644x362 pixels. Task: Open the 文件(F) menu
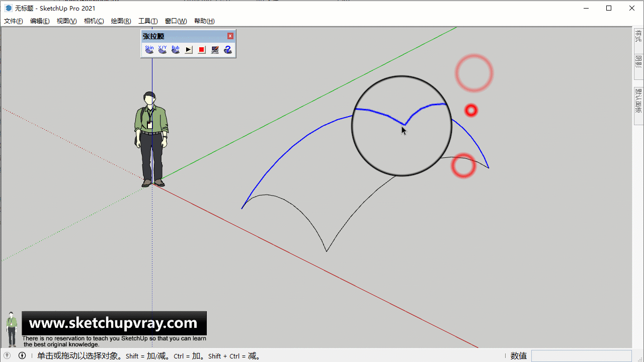[14, 21]
